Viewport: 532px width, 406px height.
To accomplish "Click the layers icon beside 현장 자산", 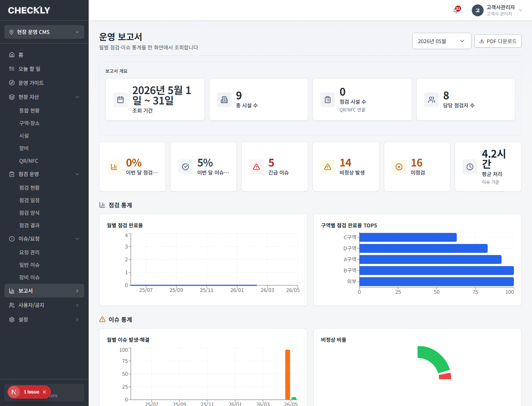I will pyautogui.click(x=12, y=97).
